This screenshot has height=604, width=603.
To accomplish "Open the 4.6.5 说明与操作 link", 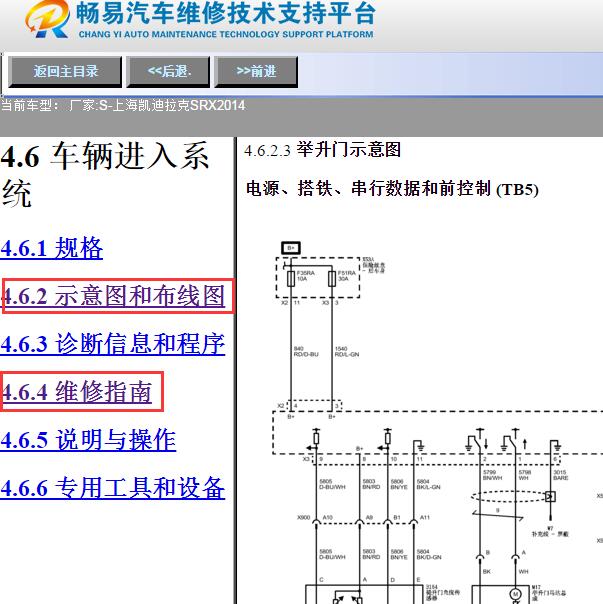I will [88, 440].
